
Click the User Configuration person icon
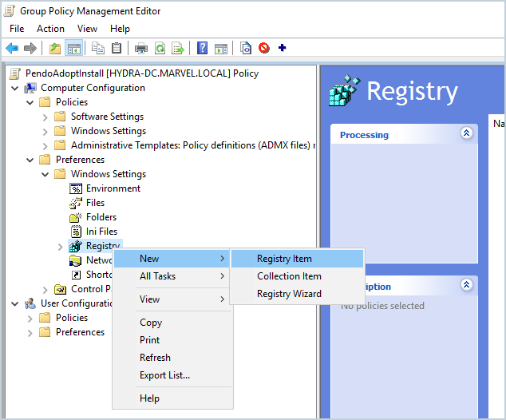pyautogui.click(x=30, y=303)
